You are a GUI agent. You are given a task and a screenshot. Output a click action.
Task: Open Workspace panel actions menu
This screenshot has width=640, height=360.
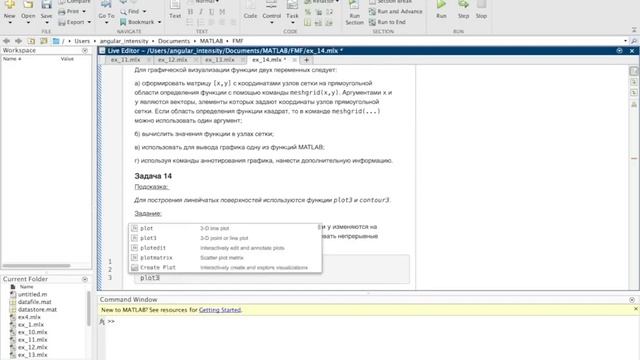[x=85, y=51]
